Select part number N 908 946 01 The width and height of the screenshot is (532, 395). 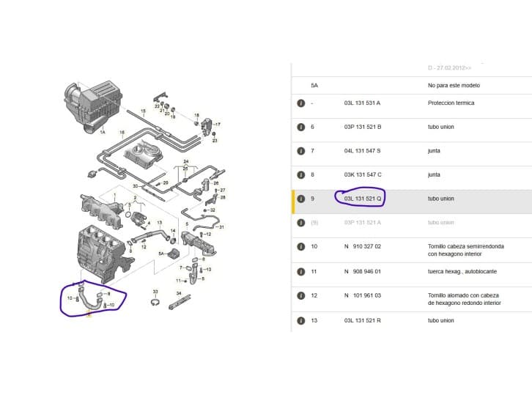(x=362, y=271)
